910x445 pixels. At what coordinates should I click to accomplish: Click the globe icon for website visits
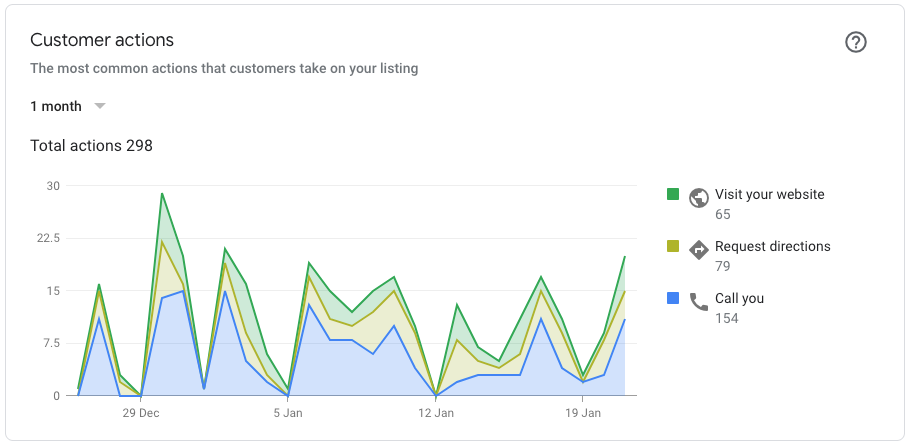pyautogui.click(x=699, y=198)
